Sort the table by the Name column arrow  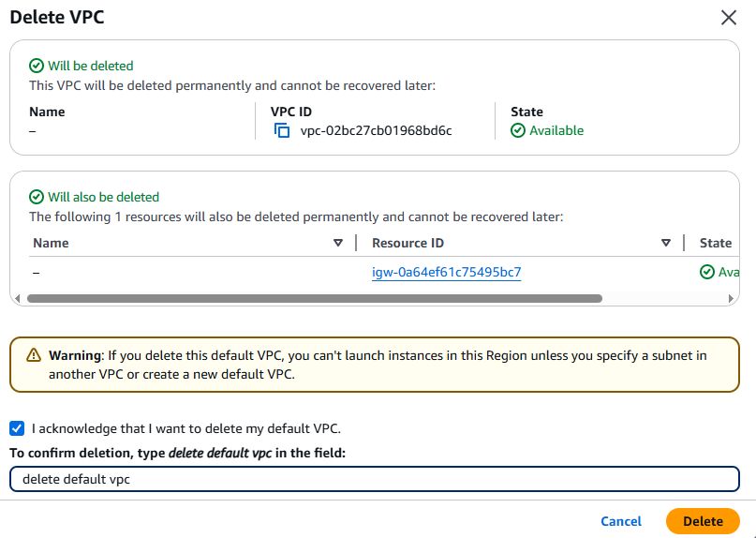(338, 243)
